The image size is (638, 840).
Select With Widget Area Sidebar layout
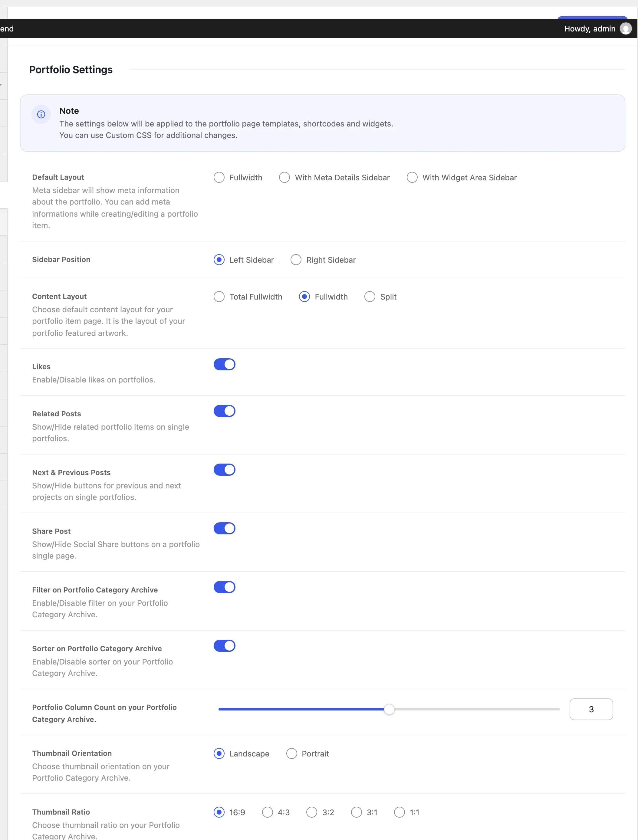[412, 177]
